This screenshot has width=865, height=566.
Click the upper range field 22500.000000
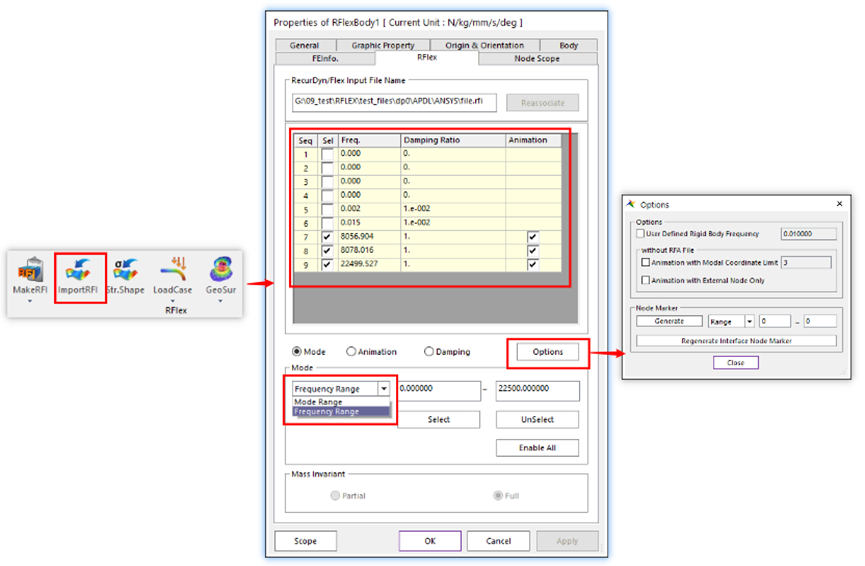(537, 391)
